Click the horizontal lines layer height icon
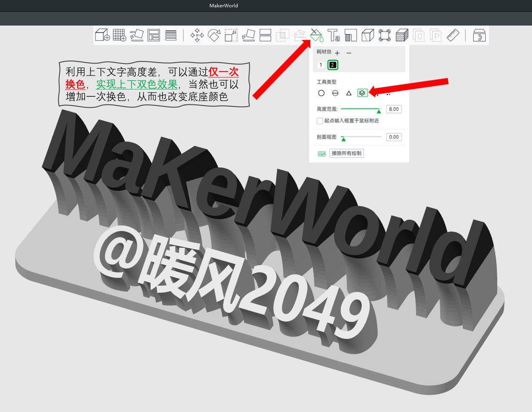Viewport: 532px width, 412px height. tap(171, 35)
